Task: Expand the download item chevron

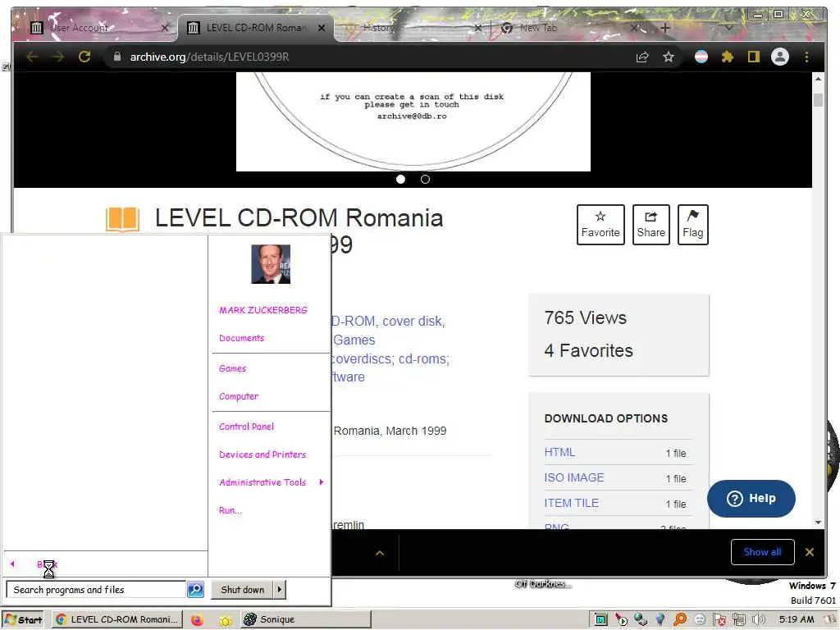Action: click(379, 553)
